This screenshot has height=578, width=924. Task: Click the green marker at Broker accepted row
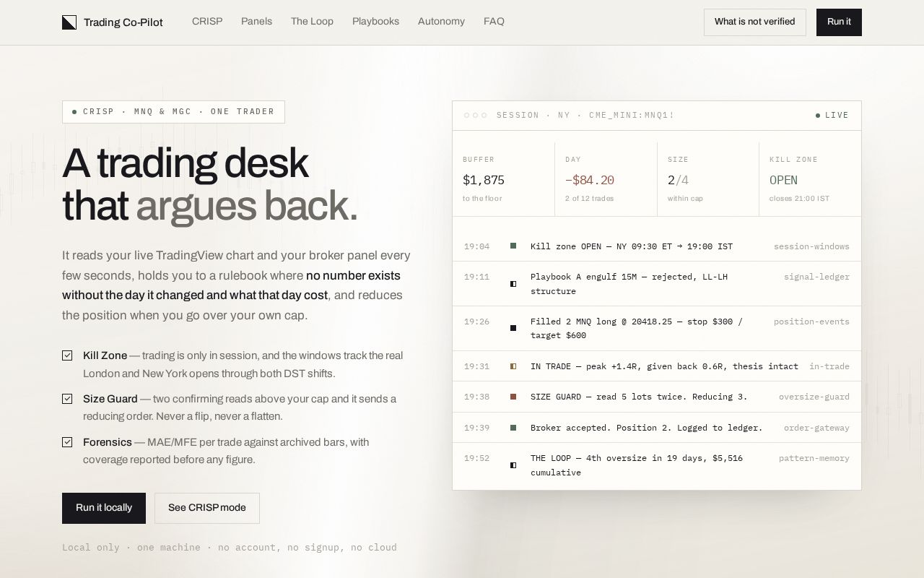pyautogui.click(x=513, y=428)
